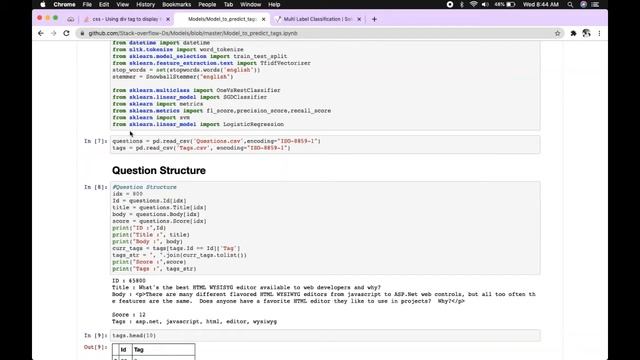Click the questions = pd.read_csv code line
Viewport: 640px width, 360px height.
(x=217, y=141)
